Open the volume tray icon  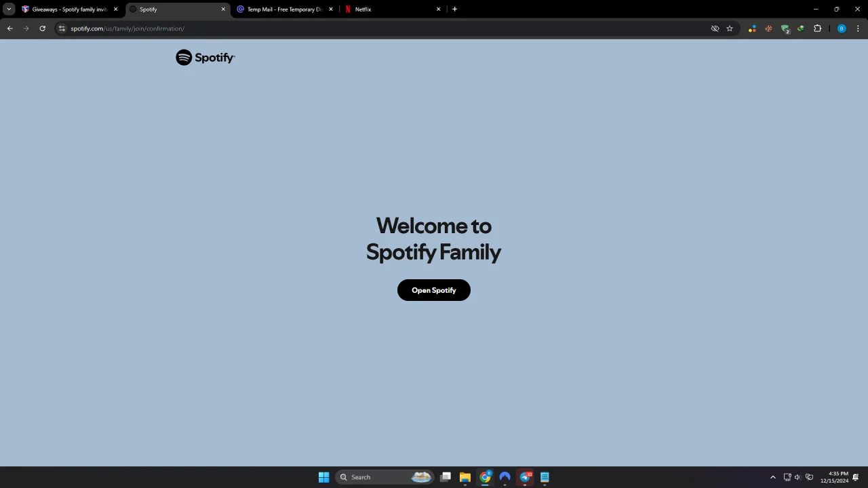pyautogui.click(x=797, y=477)
